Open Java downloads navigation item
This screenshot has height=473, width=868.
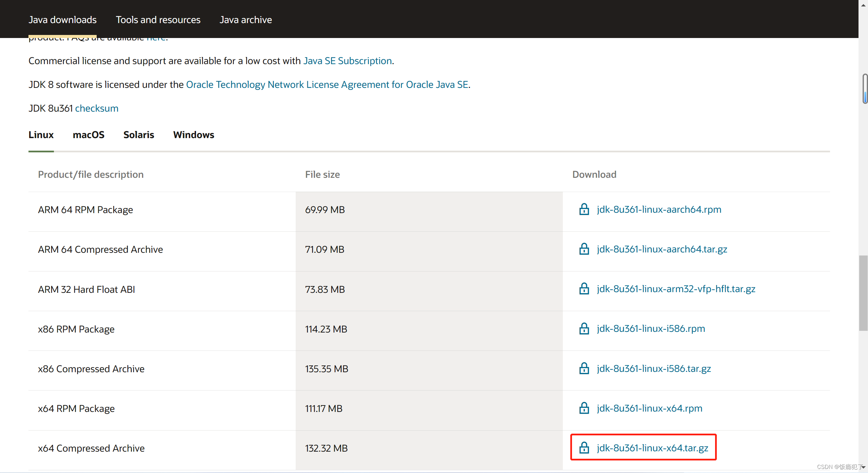pyautogui.click(x=63, y=20)
